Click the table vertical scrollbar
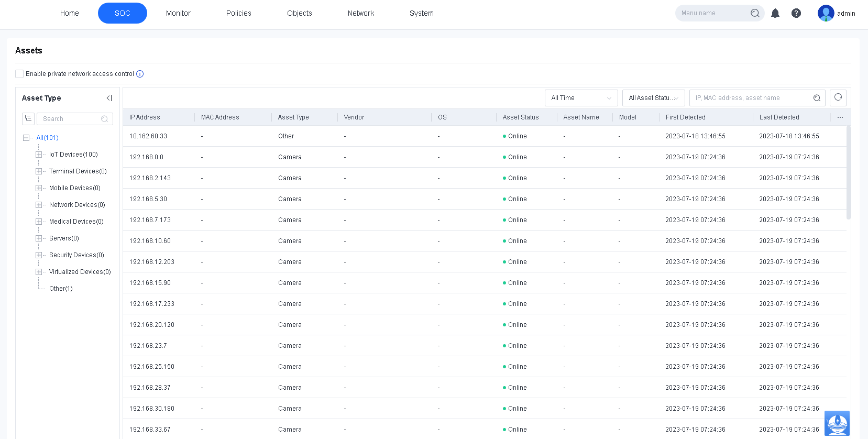 pyautogui.click(x=848, y=173)
